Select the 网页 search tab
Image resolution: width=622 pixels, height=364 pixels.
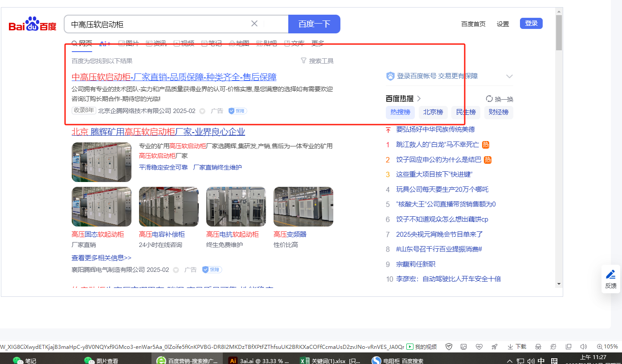click(82, 43)
